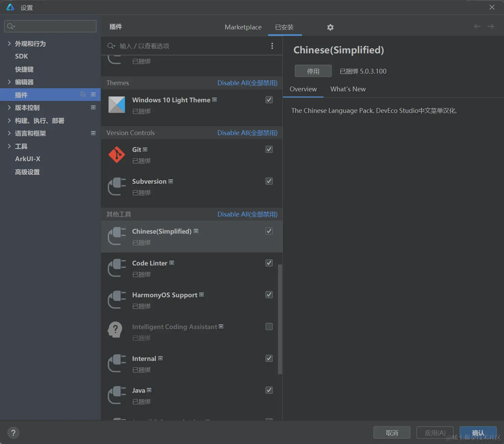Image resolution: width=504 pixels, height=444 pixels.
Task: Click the bundled badge next to Subversion
Action: pyautogui.click(x=171, y=181)
